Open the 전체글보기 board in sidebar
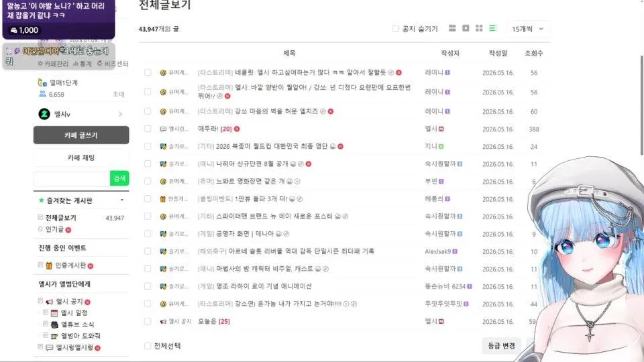The width and height of the screenshot is (644, 362). click(x=61, y=217)
